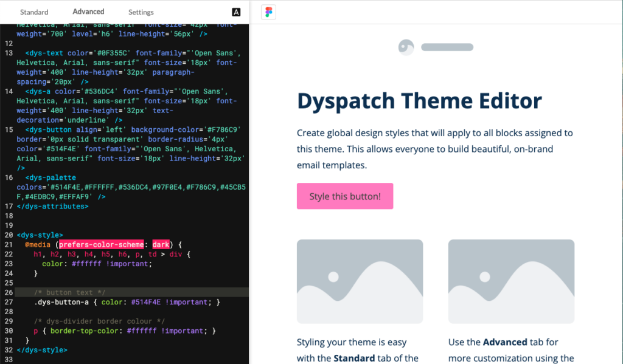Image resolution: width=623 pixels, height=364 pixels.
Task: Click the '<dys-text' tag in code
Action: point(44,53)
